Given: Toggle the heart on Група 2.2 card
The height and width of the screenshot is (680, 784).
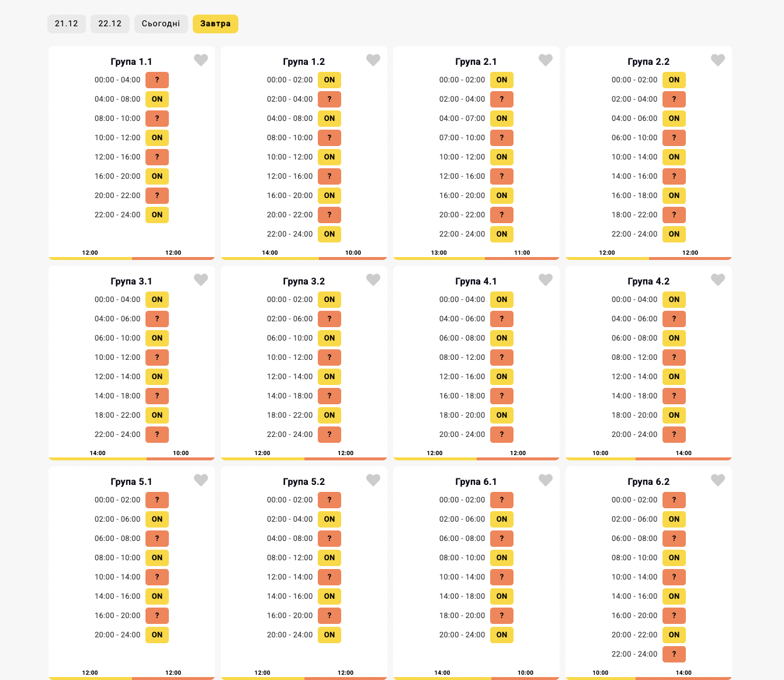Looking at the screenshot, I should point(717,60).
